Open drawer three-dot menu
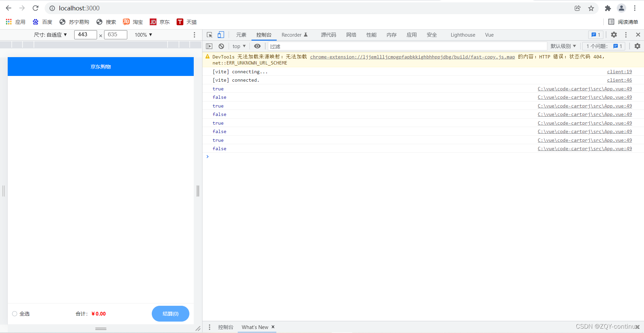 pos(210,327)
